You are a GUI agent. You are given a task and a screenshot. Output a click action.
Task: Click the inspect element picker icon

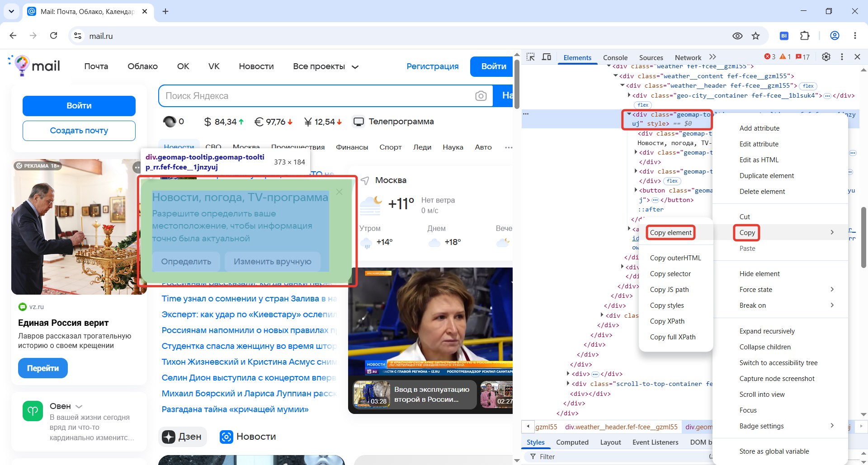531,57
